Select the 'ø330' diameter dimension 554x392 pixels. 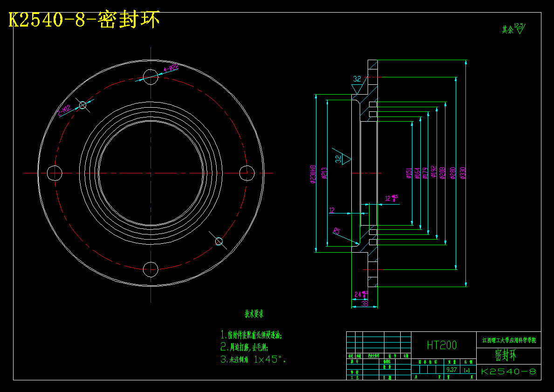463,173
